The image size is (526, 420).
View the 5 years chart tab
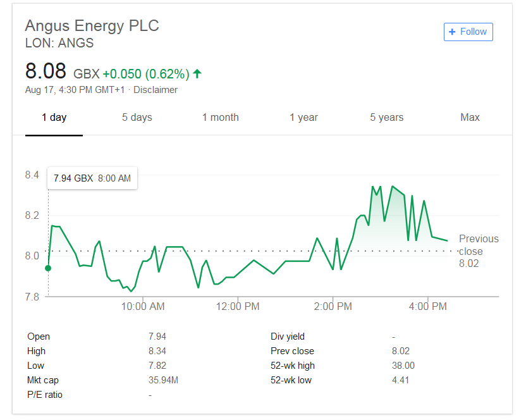click(x=387, y=118)
